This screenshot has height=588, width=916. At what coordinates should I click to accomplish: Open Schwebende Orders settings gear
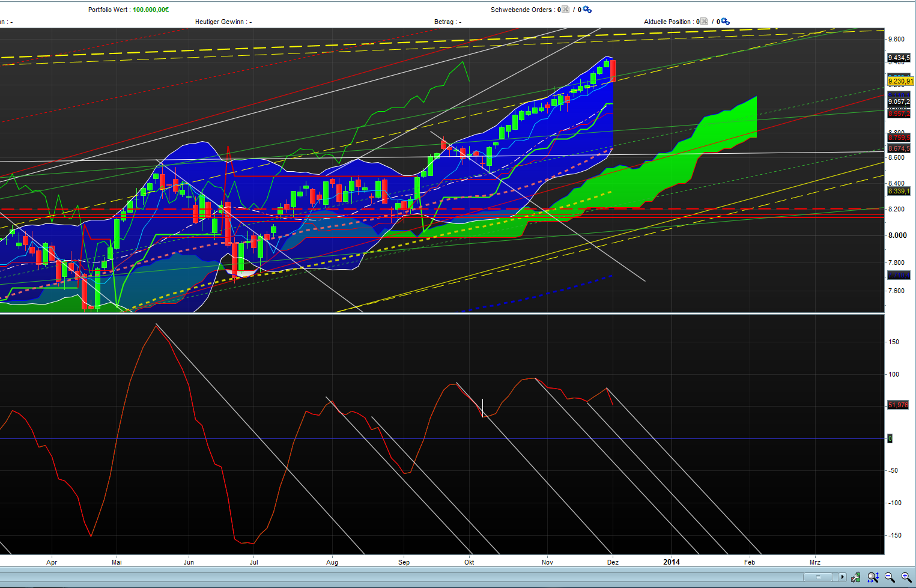[587, 10]
